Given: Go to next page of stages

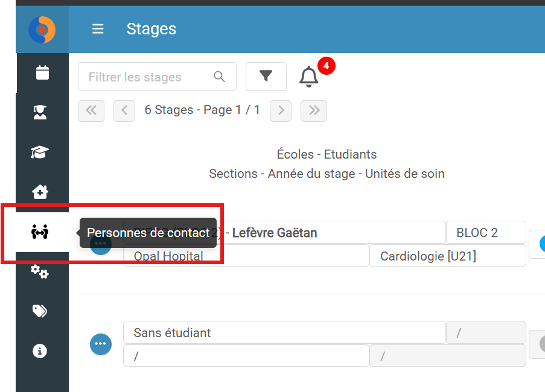Looking at the screenshot, I should point(281,111).
